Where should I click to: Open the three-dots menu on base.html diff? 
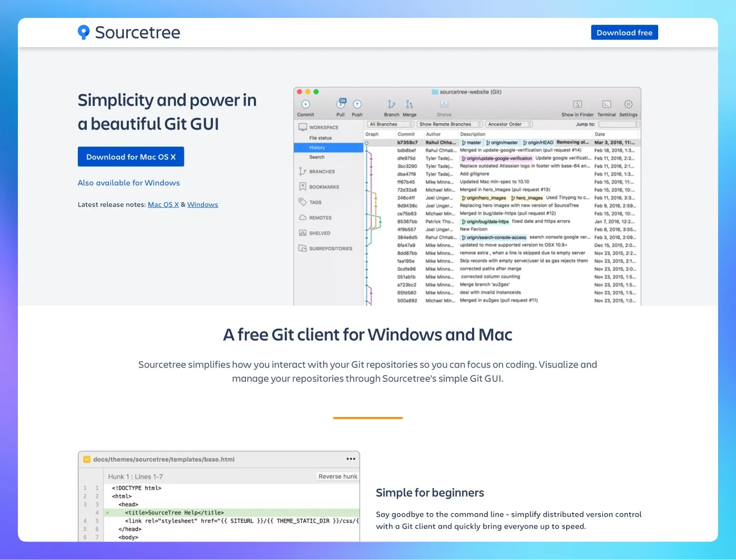(351, 459)
